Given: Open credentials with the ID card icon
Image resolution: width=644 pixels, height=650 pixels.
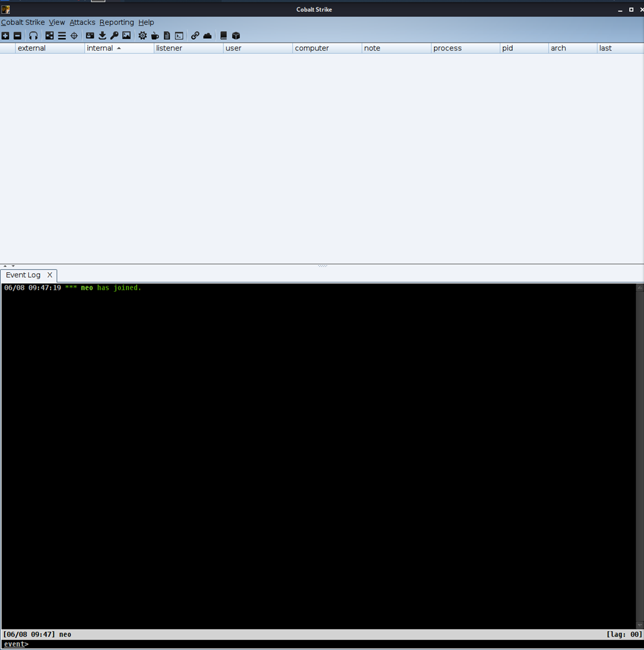Looking at the screenshot, I should click(x=90, y=36).
